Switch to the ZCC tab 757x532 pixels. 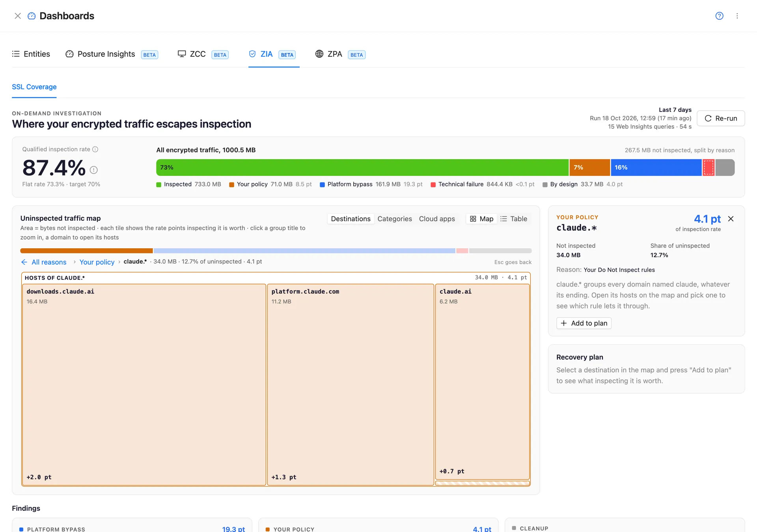point(203,54)
